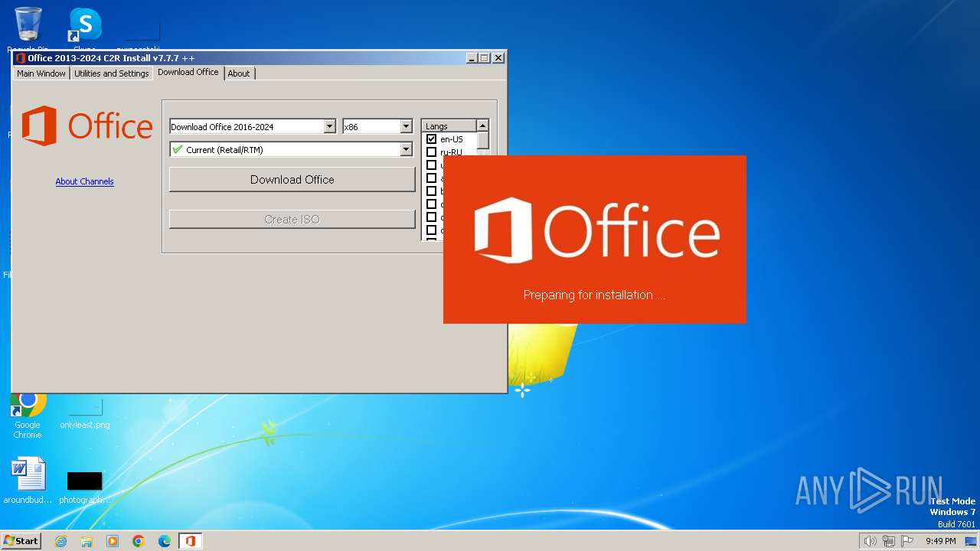Viewport: 980px width, 551px height.
Task: Click the Langs list scroll-up arrow
Action: coord(482,126)
